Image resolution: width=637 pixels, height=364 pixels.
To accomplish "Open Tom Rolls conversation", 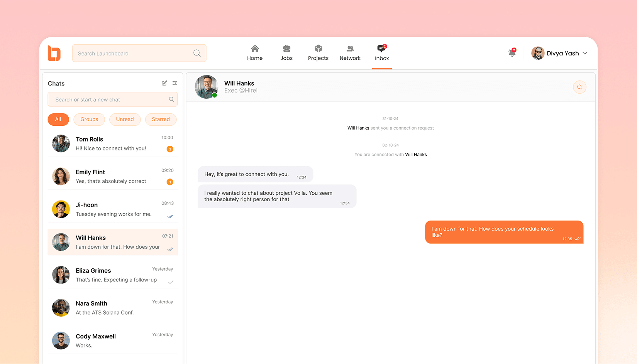I will pos(113,144).
